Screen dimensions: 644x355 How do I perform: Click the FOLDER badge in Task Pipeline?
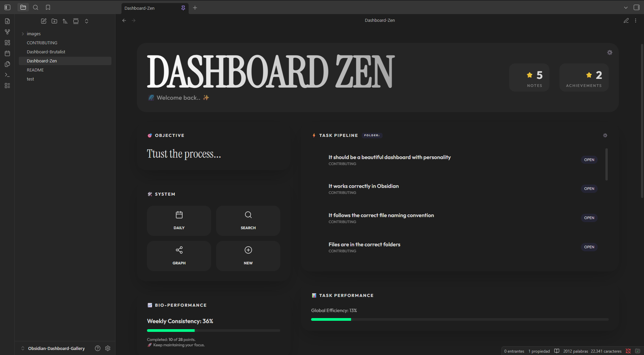tap(372, 136)
